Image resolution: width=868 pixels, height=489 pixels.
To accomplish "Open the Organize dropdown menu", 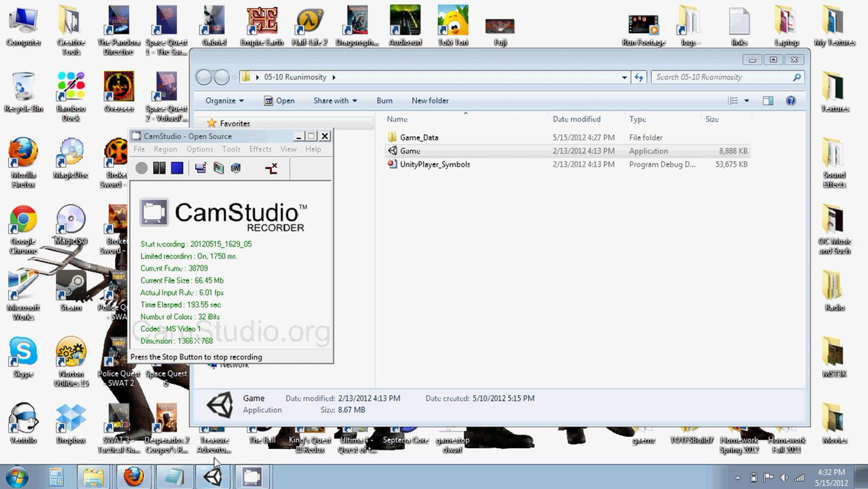I will point(224,101).
